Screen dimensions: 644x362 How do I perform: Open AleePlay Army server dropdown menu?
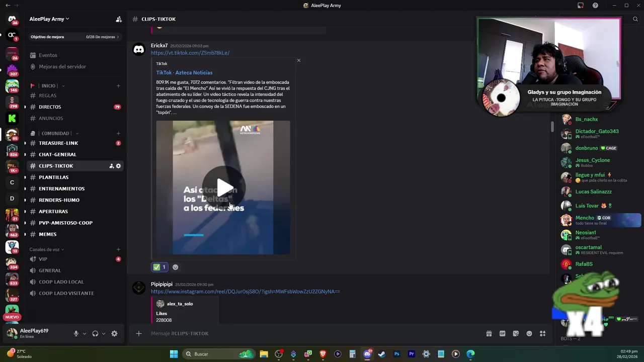coord(49,19)
